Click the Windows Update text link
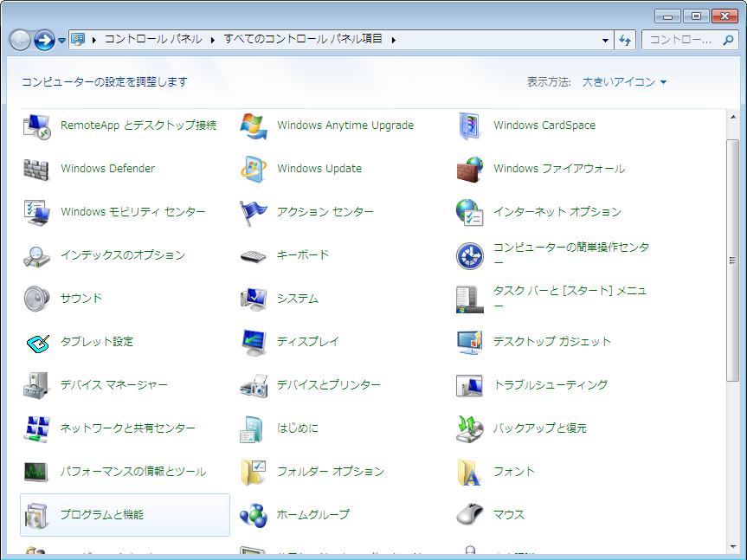The image size is (747, 560). [319, 169]
